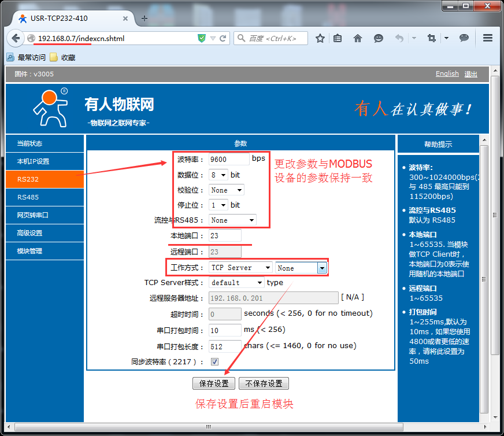This screenshot has height=436, width=504.
Task: Click the 帮助提示 panel header
Action: [x=438, y=144]
